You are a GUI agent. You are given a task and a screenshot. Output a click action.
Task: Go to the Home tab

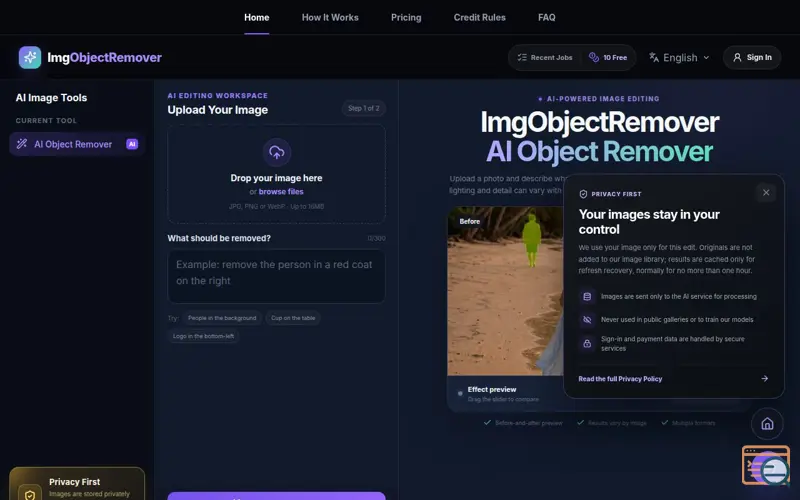click(x=257, y=17)
